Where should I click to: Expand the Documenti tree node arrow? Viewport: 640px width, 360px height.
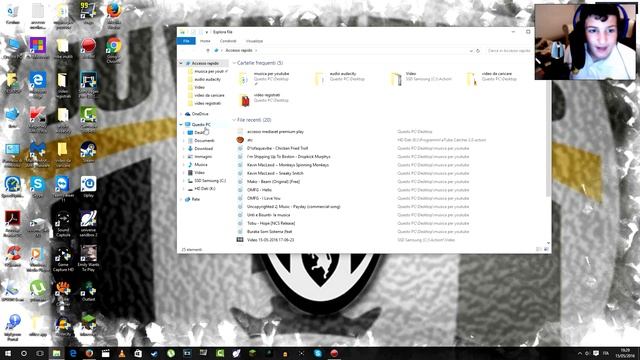[184, 140]
